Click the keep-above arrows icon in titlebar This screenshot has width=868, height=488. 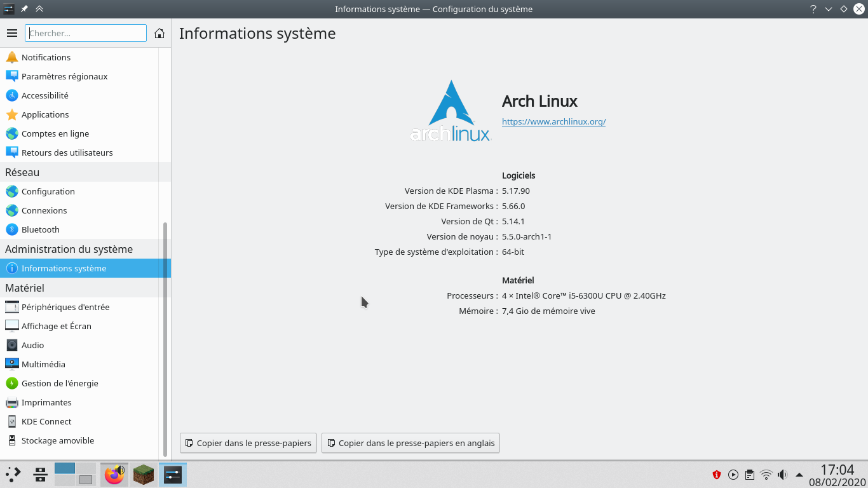pyautogui.click(x=39, y=9)
